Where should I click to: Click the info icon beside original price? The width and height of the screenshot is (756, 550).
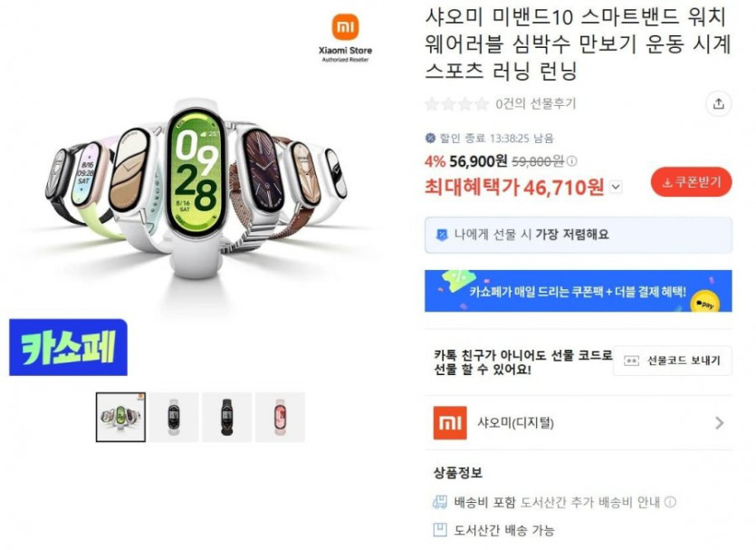click(572, 161)
